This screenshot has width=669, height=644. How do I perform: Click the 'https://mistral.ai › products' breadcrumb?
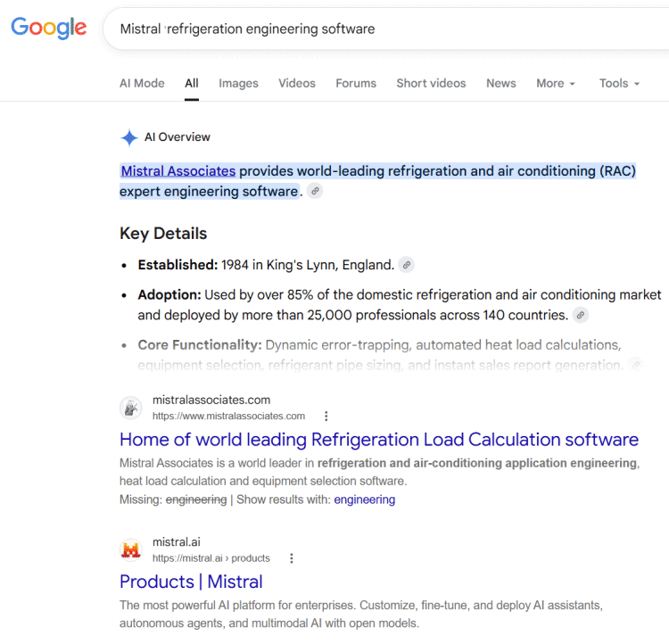(x=211, y=558)
